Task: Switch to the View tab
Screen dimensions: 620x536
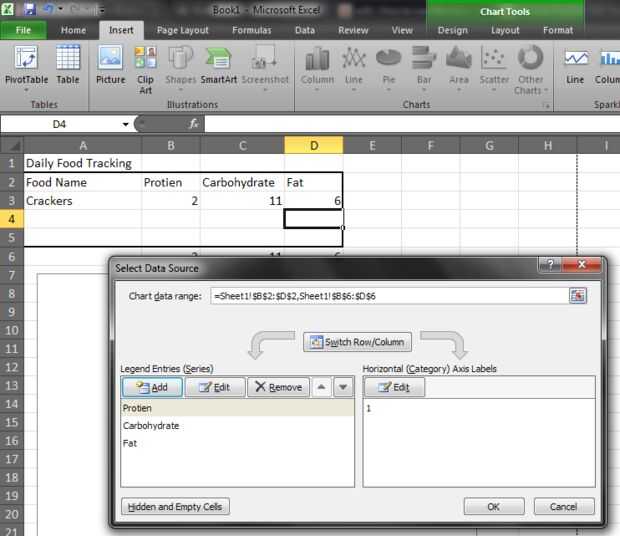Action: (x=402, y=30)
